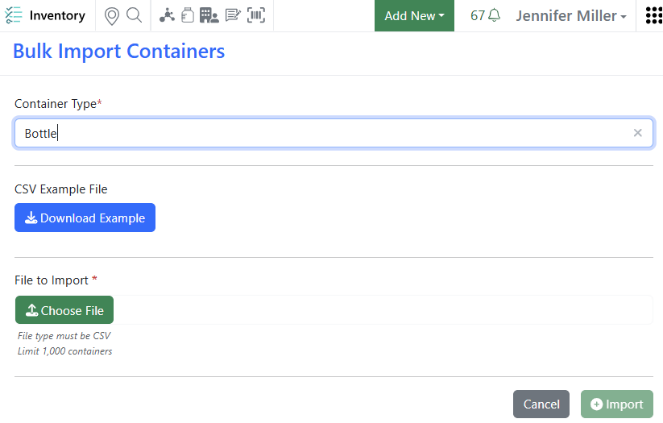
Task: Expand the Add New dropdown
Action: pyautogui.click(x=414, y=16)
